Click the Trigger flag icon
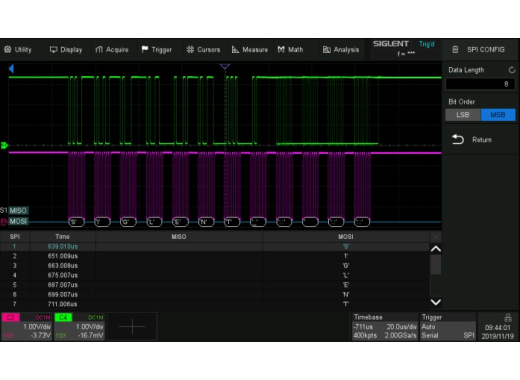The height and width of the screenshot is (380, 520). point(145,49)
